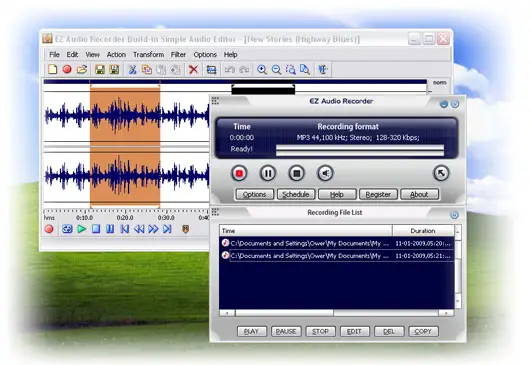Click DEL in Recording File List
This screenshot has height=365, width=531.
[x=389, y=331]
